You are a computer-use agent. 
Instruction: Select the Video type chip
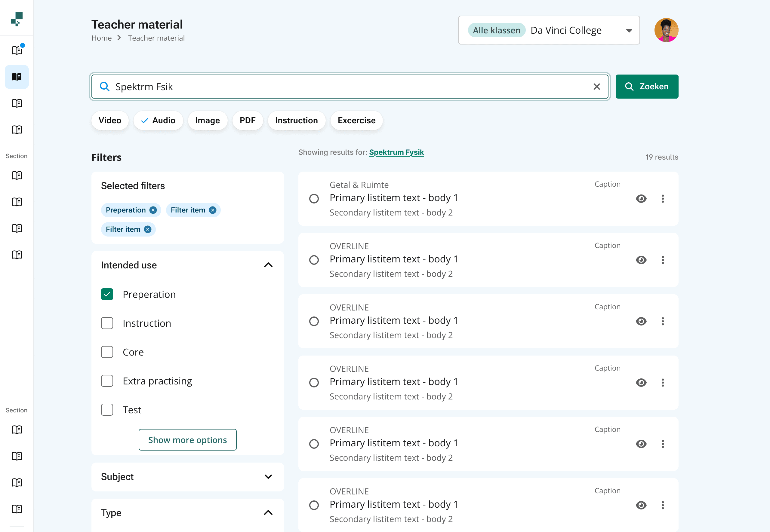click(110, 120)
